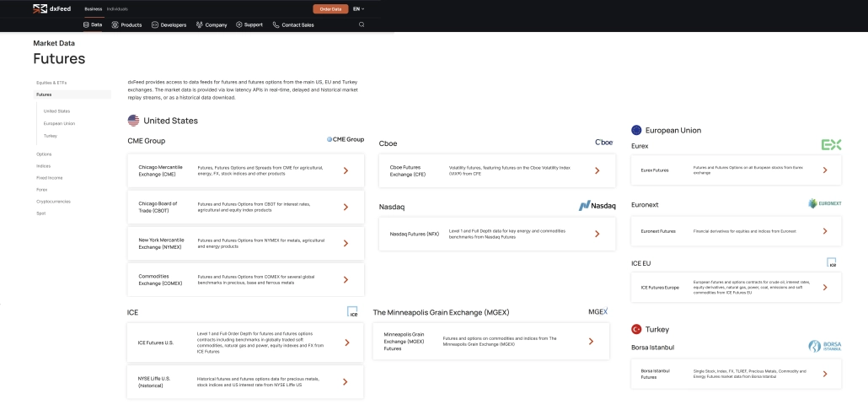
Task: Click 'NYSE Liffe U.S. (historical)' card title
Action: (x=154, y=382)
